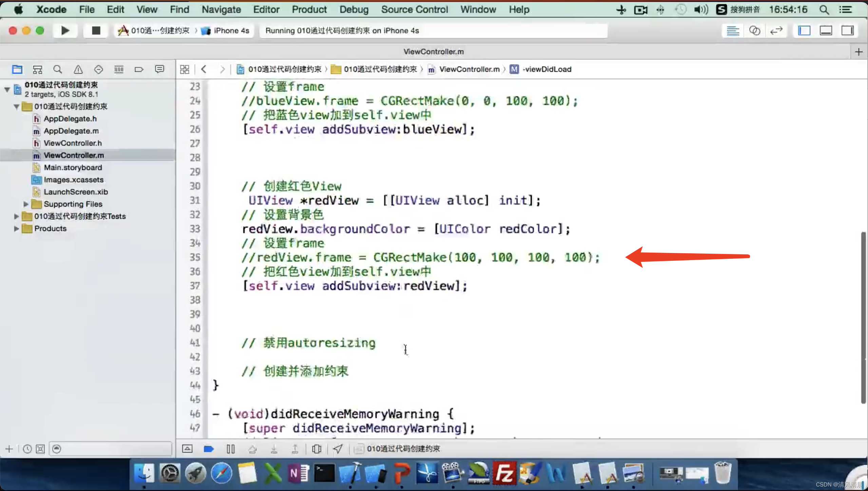Click the Run (play) button

tap(65, 31)
